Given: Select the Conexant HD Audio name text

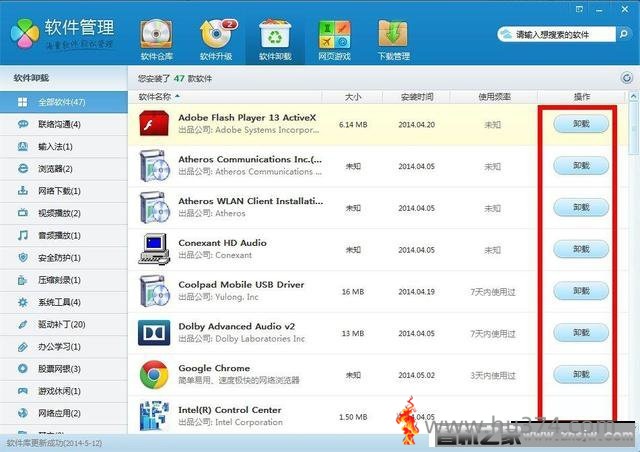Looking at the screenshot, I should (222, 243).
